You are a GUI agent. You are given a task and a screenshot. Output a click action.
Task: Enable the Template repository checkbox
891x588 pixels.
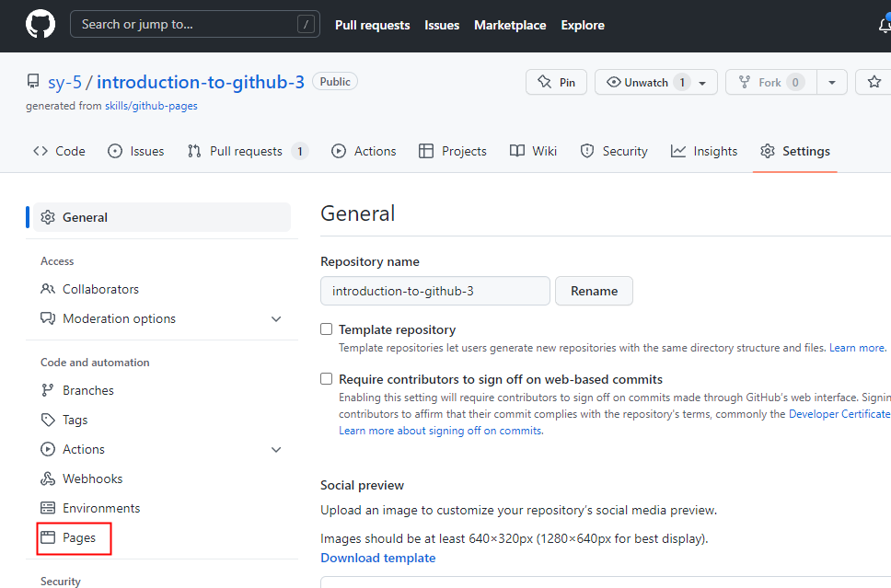pyautogui.click(x=327, y=329)
